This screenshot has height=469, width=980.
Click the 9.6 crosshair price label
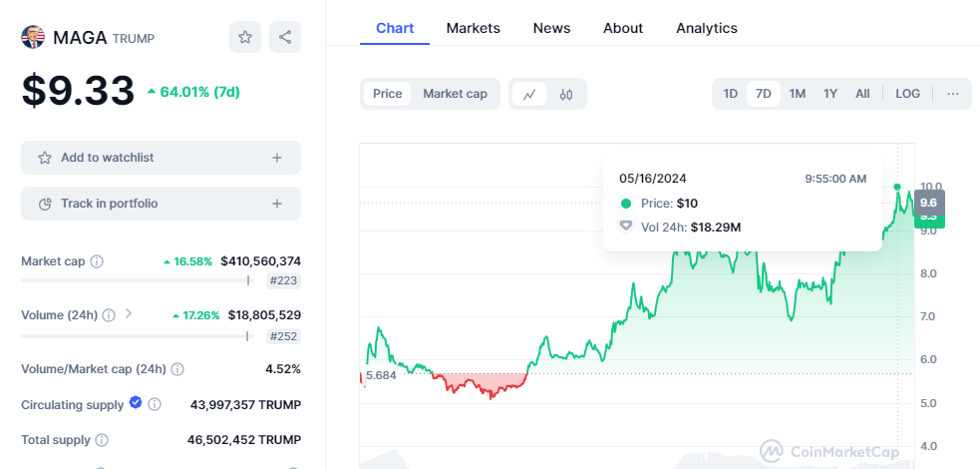(x=929, y=203)
